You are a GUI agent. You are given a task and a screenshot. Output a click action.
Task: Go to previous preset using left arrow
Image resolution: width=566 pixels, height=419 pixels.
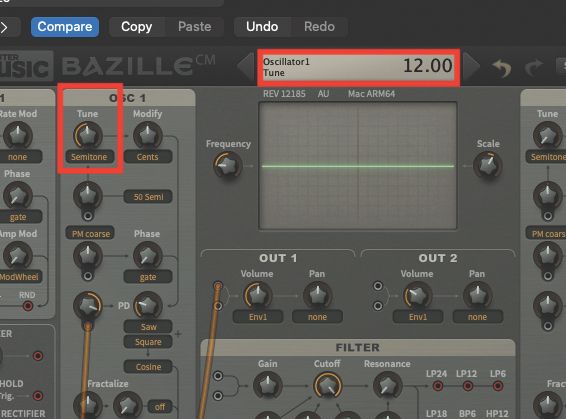coord(245,66)
